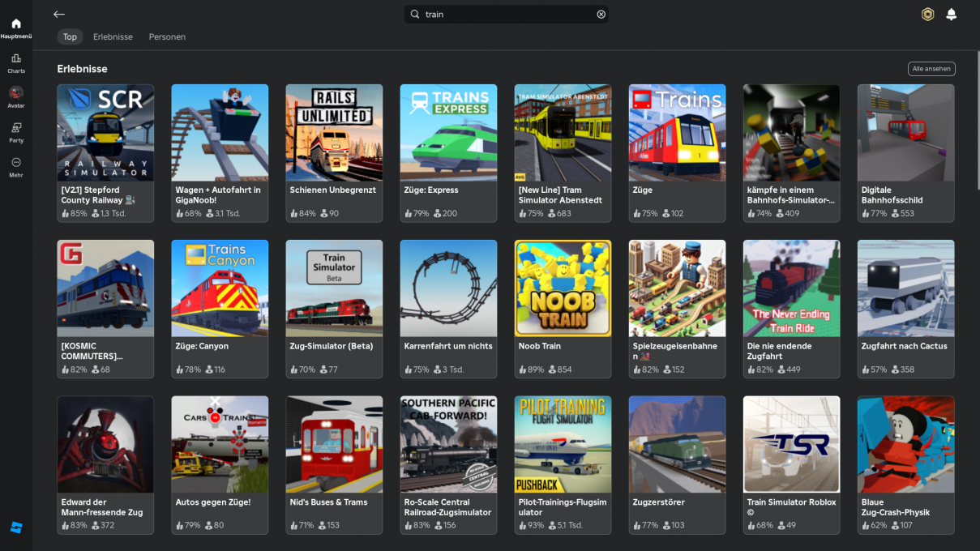Open the Züge: Canyon game title
This screenshot has width=980, height=551.
pyautogui.click(x=202, y=346)
